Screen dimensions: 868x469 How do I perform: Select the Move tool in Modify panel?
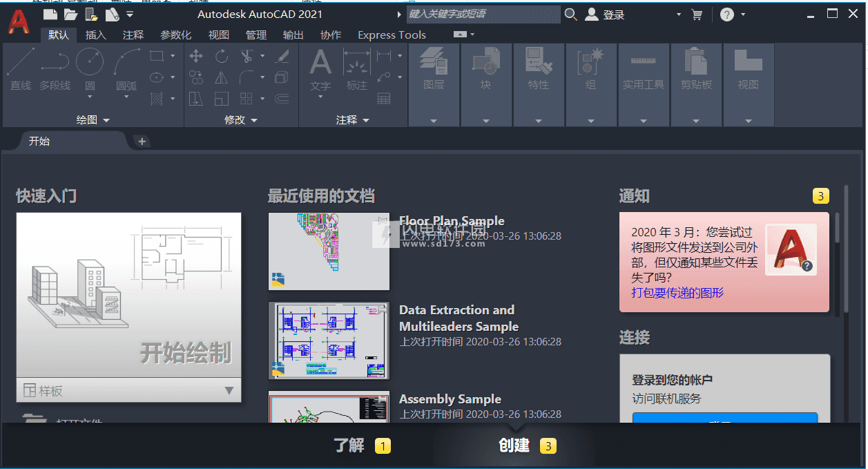pyautogui.click(x=196, y=56)
